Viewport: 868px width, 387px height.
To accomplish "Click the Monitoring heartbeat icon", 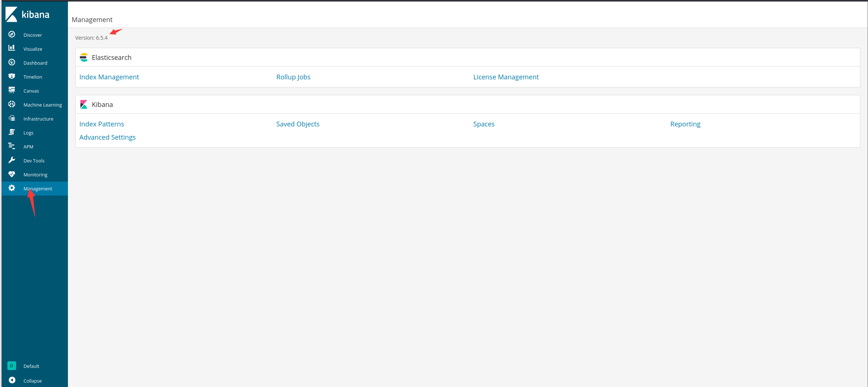I will (12, 174).
